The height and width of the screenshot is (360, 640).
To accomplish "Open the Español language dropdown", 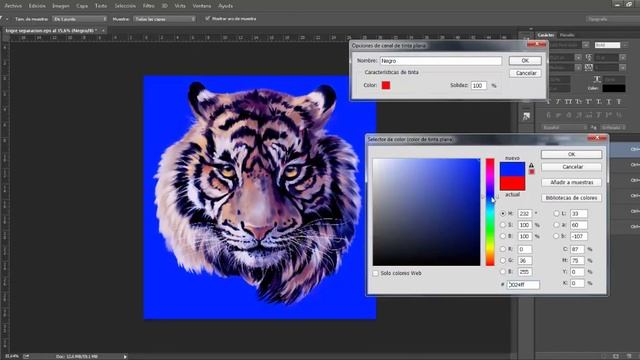I will click(x=564, y=127).
